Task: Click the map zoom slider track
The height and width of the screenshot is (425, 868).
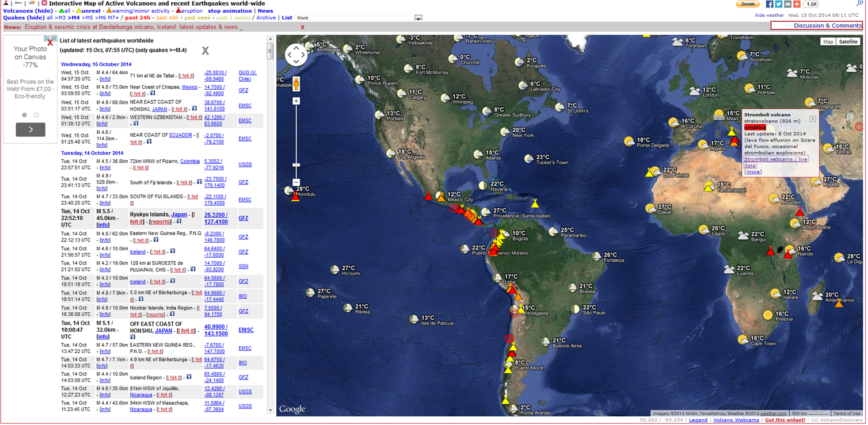Action: pos(296,141)
